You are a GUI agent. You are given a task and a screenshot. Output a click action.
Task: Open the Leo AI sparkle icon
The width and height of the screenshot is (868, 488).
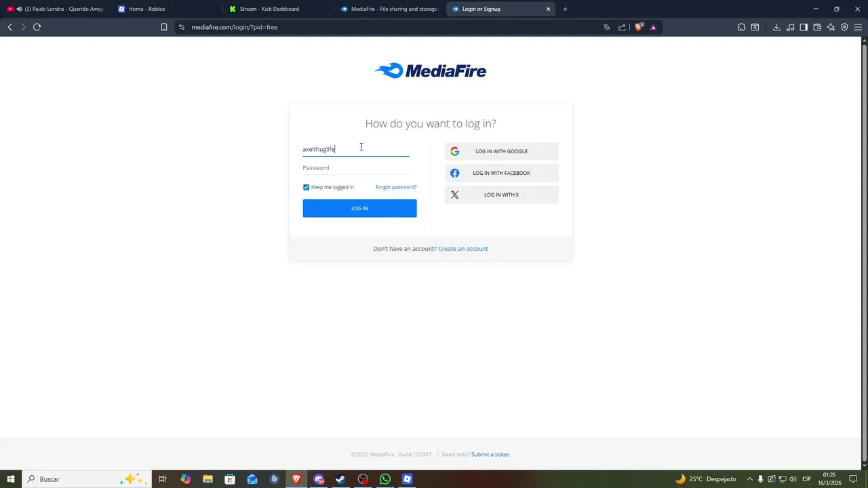[x=831, y=27]
